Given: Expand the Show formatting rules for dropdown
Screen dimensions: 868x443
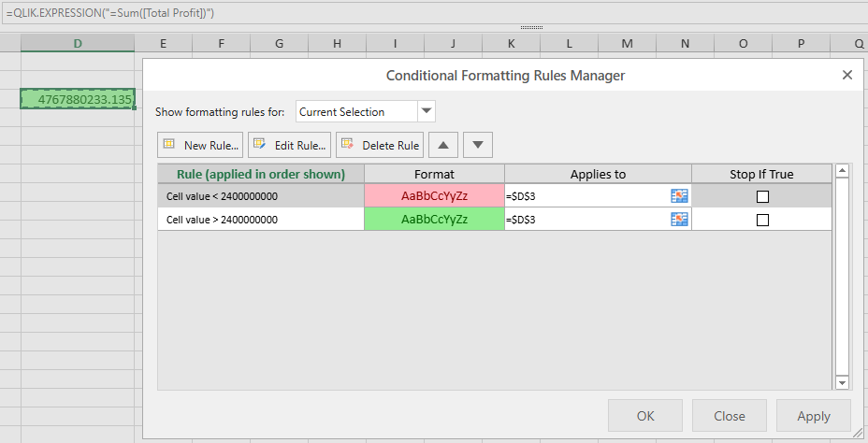Looking at the screenshot, I should (x=426, y=111).
